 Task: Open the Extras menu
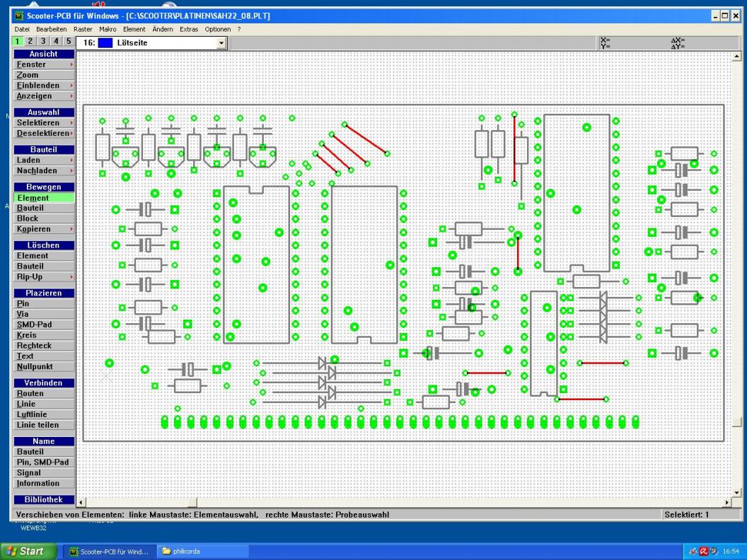[189, 29]
